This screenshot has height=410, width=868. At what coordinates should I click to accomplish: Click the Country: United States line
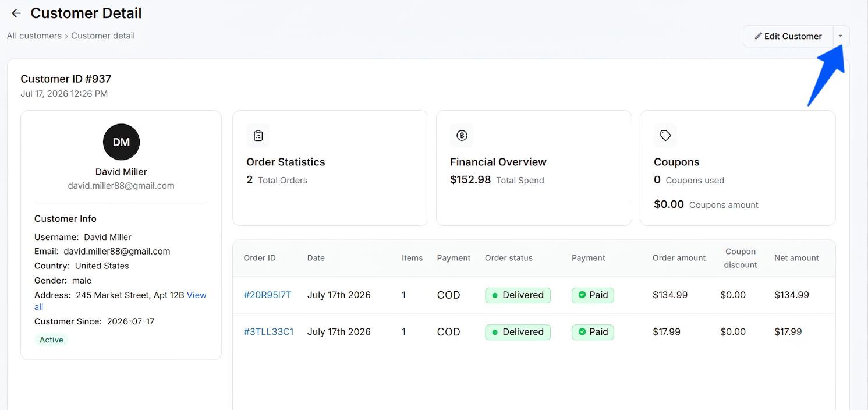(x=82, y=266)
